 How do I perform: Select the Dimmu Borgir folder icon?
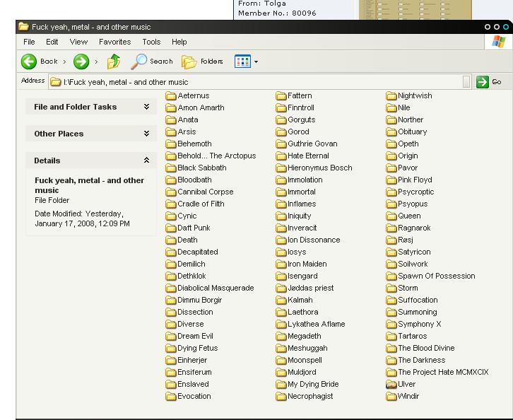point(171,301)
